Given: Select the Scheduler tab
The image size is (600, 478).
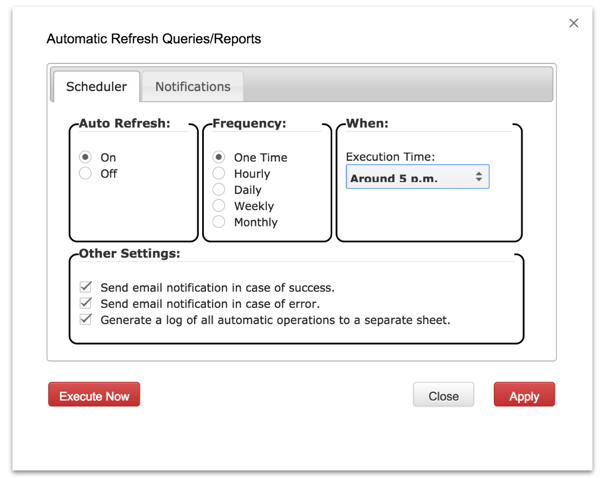Looking at the screenshot, I should click(96, 86).
